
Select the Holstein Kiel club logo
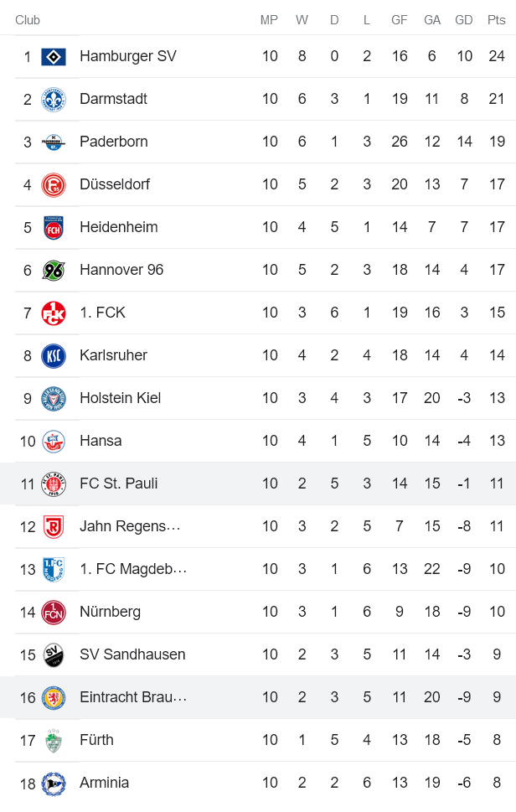[x=52, y=397]
